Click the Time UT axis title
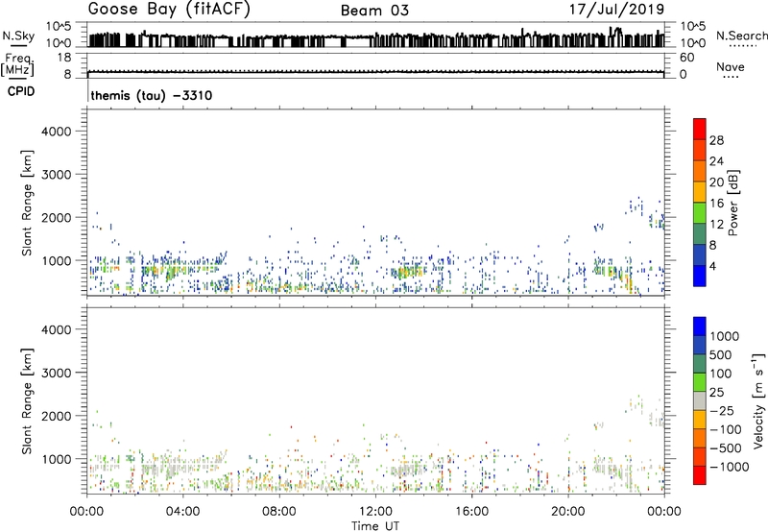The image size is (768, 532). click(375, 526)
